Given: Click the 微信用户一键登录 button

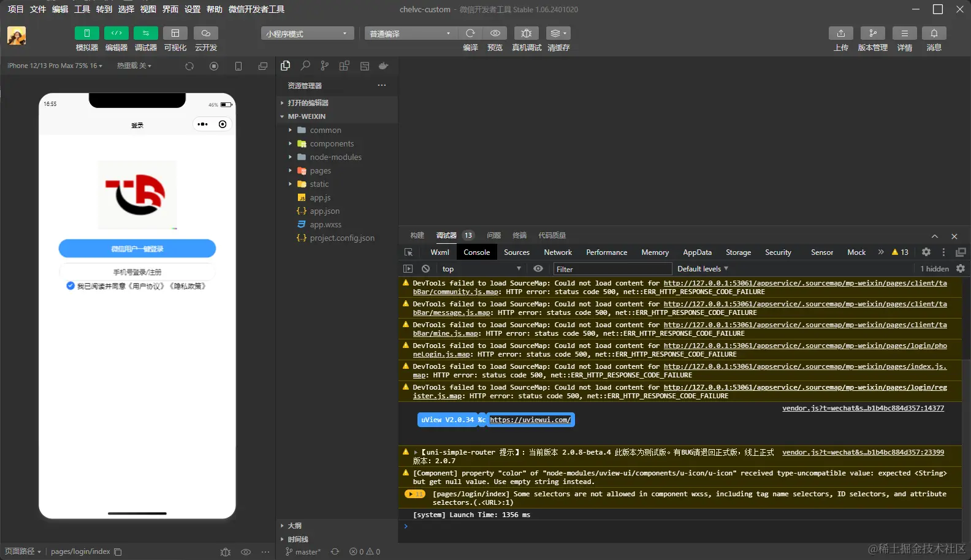Looking at the screenshot, I should [x=137, y=249].
